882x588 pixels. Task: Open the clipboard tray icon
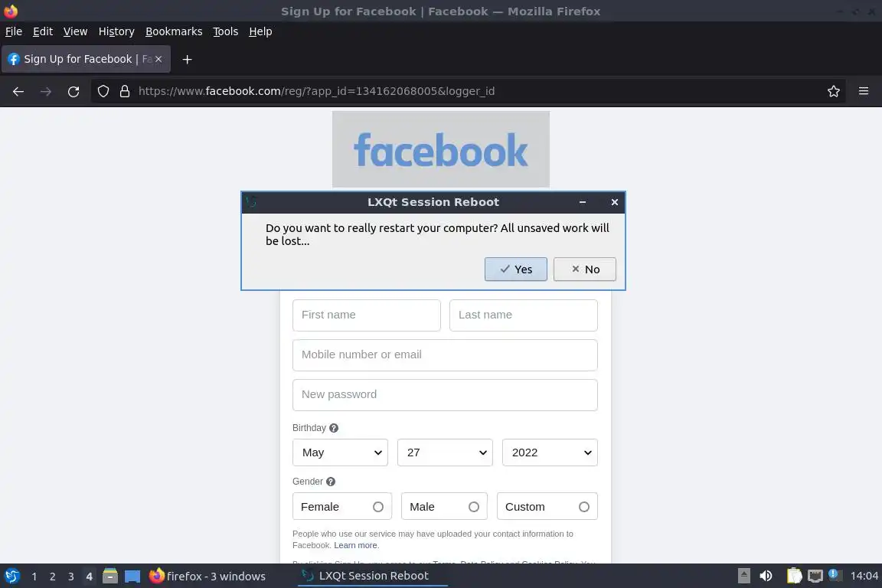(x=794, y=576)
